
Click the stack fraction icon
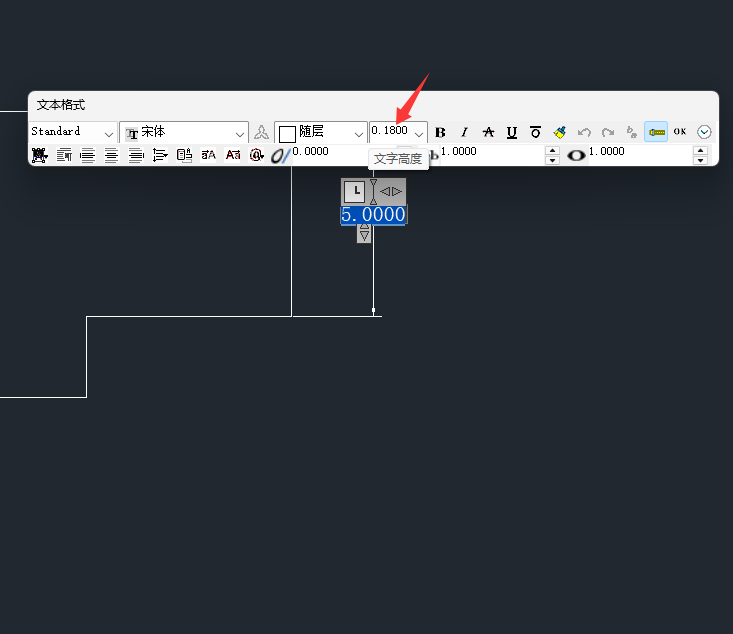coord(632,132)
